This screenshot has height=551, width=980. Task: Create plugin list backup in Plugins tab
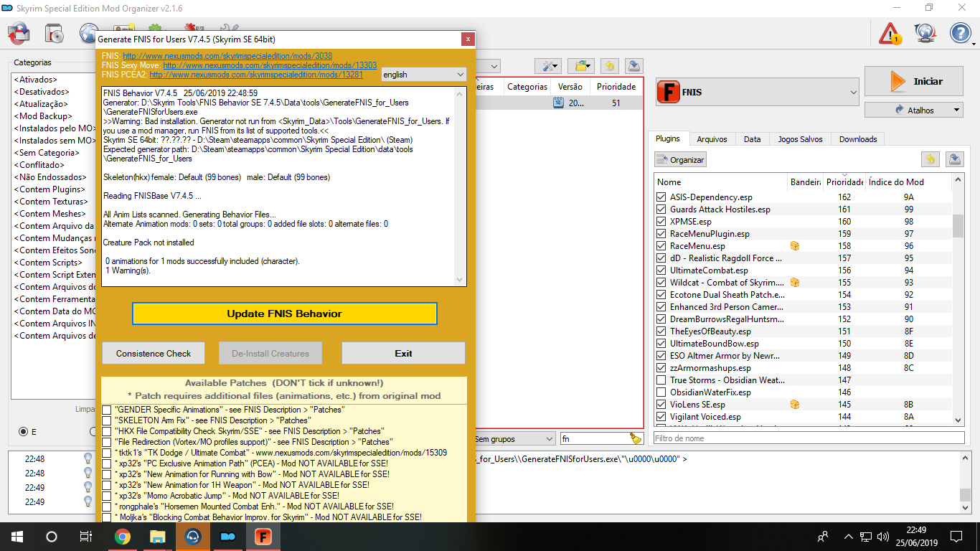click(954, 159)
